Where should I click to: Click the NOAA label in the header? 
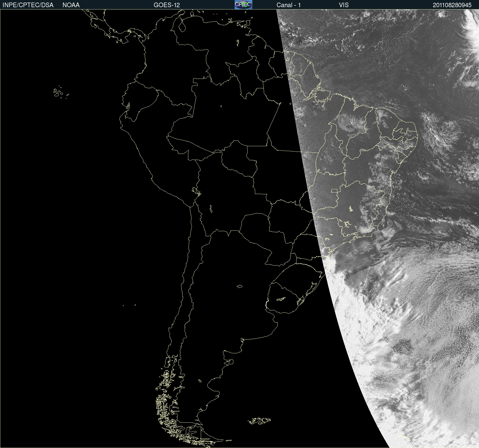click(71, 5)
